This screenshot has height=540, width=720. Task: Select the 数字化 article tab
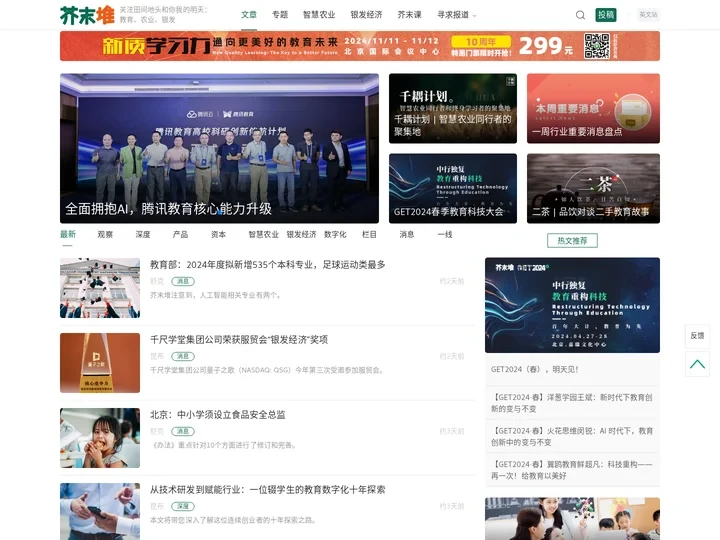(335, 234)
